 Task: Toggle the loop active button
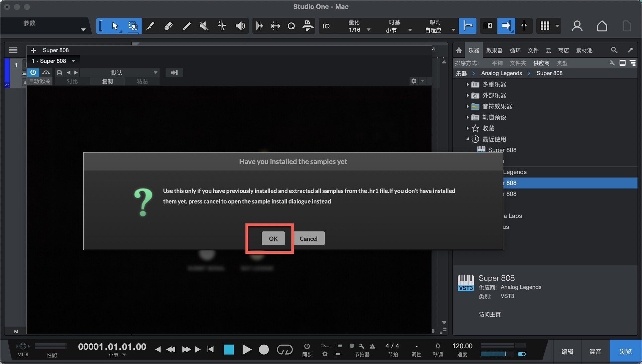(285, 350)
